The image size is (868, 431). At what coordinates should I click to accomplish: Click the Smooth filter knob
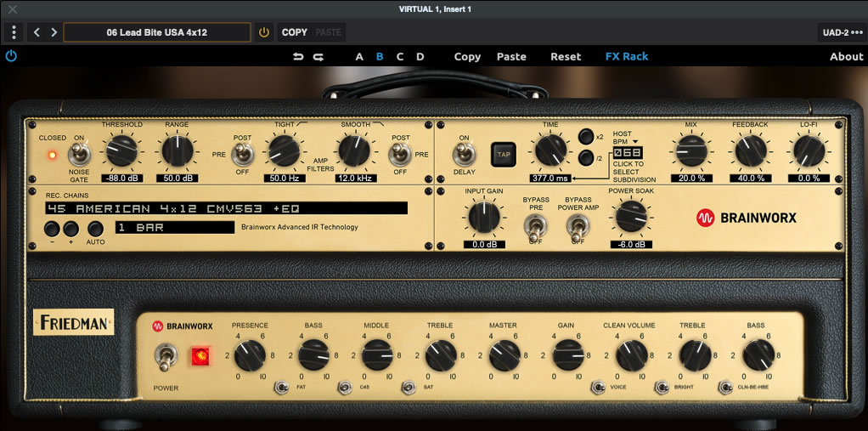354,150
